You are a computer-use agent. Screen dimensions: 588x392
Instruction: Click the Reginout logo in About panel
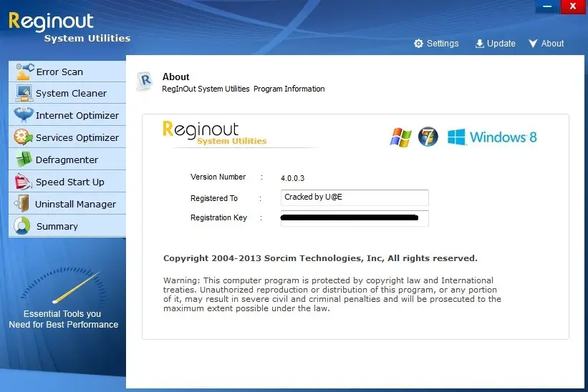(214, 132)
